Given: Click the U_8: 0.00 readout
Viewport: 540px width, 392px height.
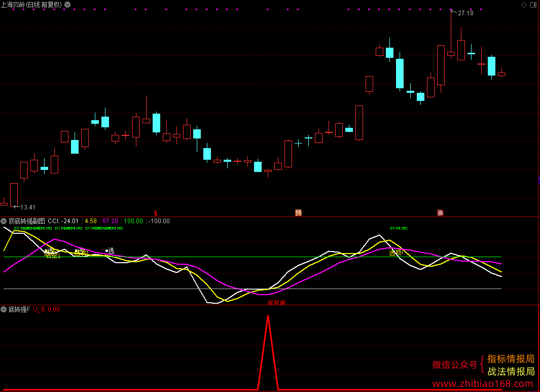Looking at the screenshot, I should pyautogui.click(x=47, y=309).
